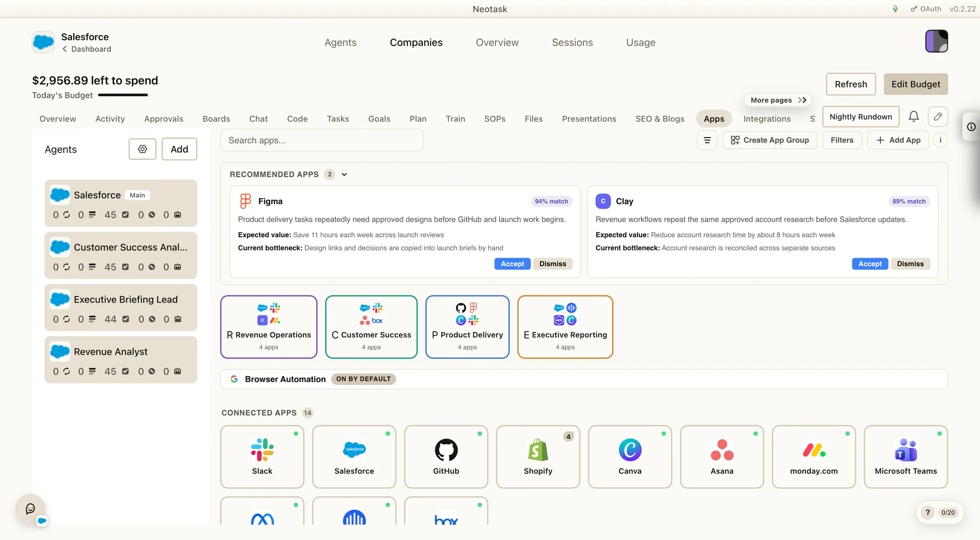
Task: Click the small info icon next to Add App
Action: point(940,140)
